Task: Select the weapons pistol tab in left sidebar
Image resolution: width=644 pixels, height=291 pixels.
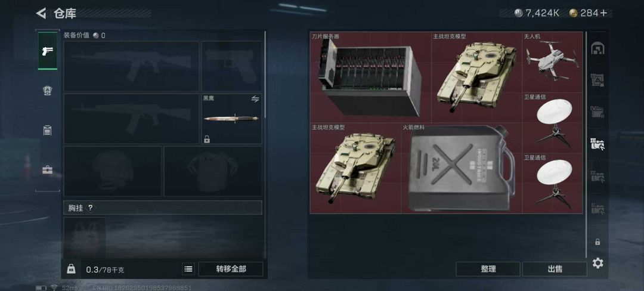Action: point(48,51)
